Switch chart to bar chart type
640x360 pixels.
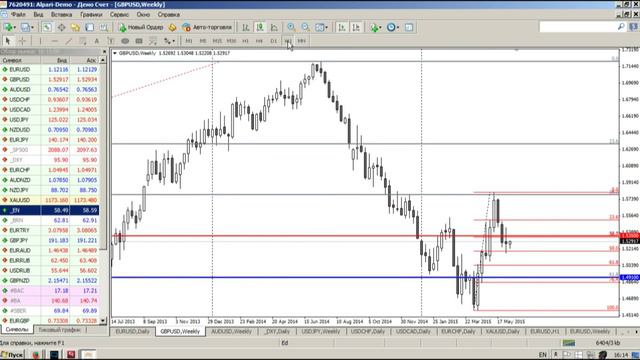click(246, 27)
